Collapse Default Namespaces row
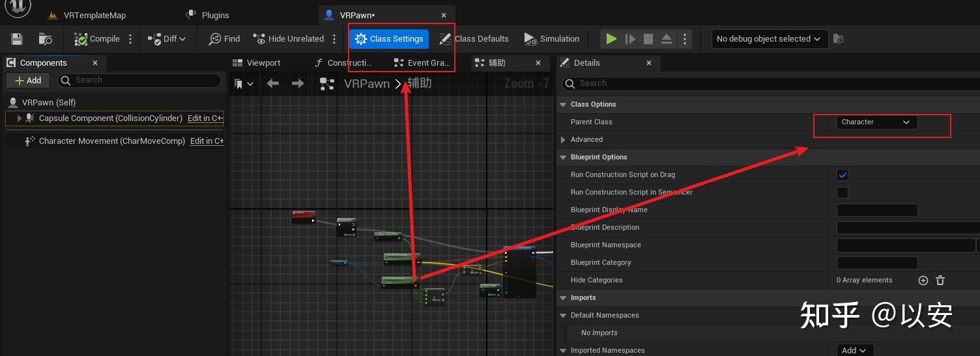Image resolution: width=980 pixels, height=356 pixels. (x=564, y=316)
